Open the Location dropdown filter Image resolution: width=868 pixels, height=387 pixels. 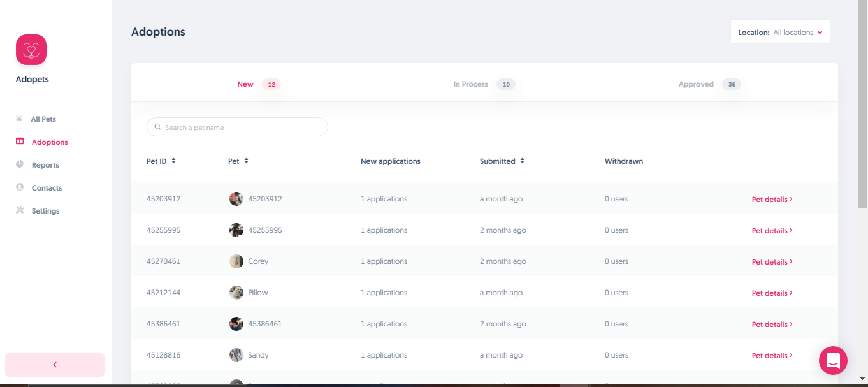point(780,32)
